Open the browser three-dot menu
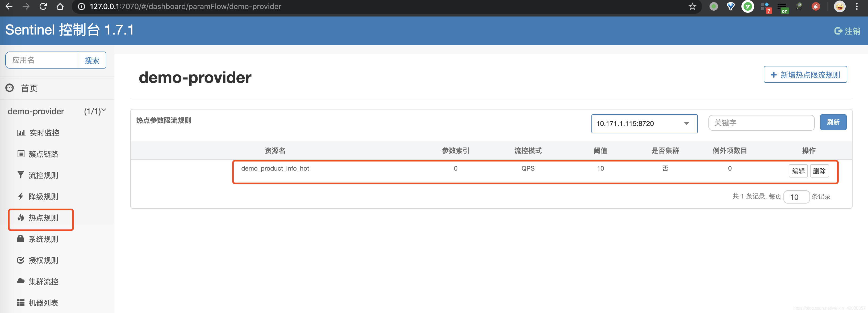Image resolution: width=868 pixels, height=313 pixels. (x=857, y=6)
